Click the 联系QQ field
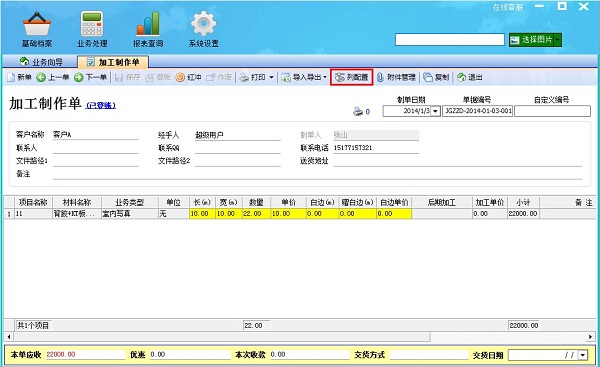The height and width of the screenshot is (367, 600). click(x=238, y=148)
